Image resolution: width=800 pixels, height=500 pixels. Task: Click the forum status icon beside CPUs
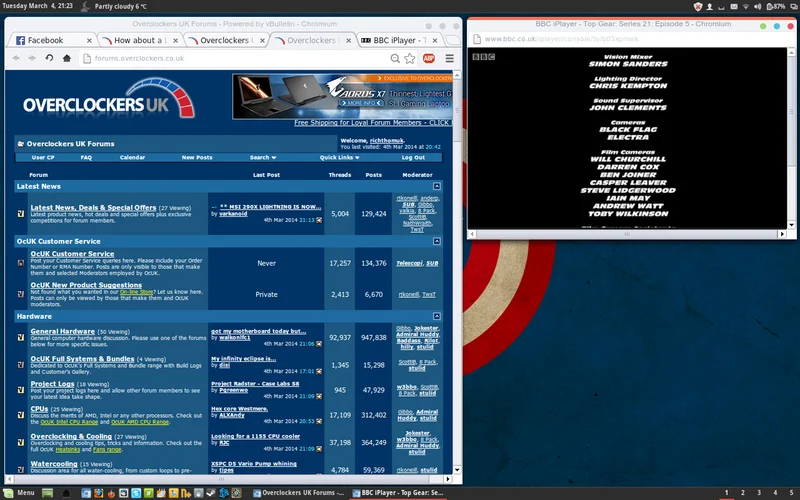(21, 415)
